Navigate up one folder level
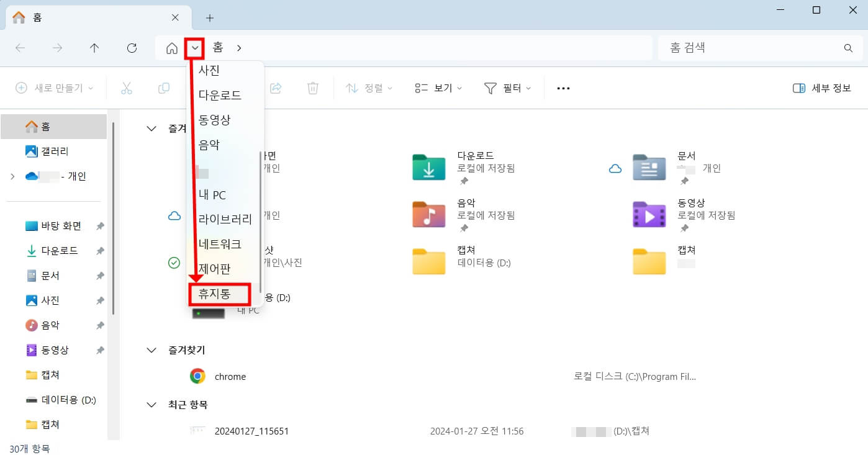 [x=94, y=48]
